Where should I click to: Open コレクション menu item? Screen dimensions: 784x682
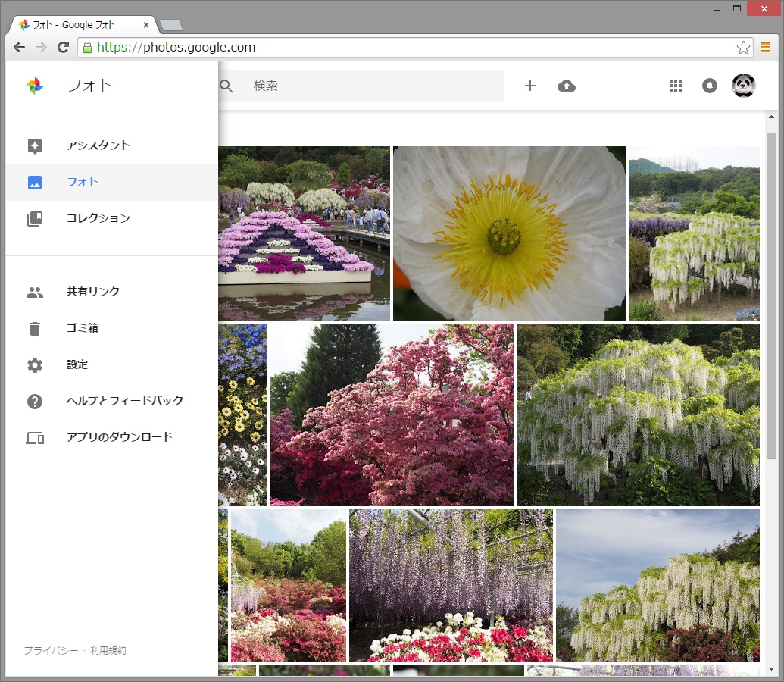coord(112,219)
